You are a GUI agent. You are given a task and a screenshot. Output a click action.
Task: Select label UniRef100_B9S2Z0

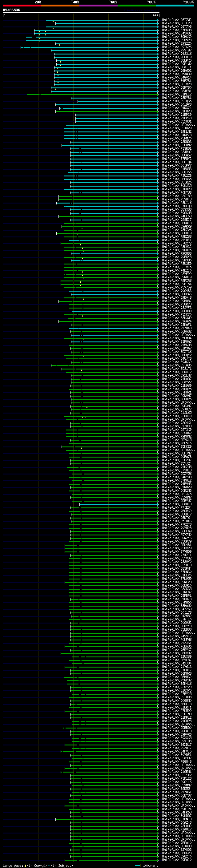(177, 43)
